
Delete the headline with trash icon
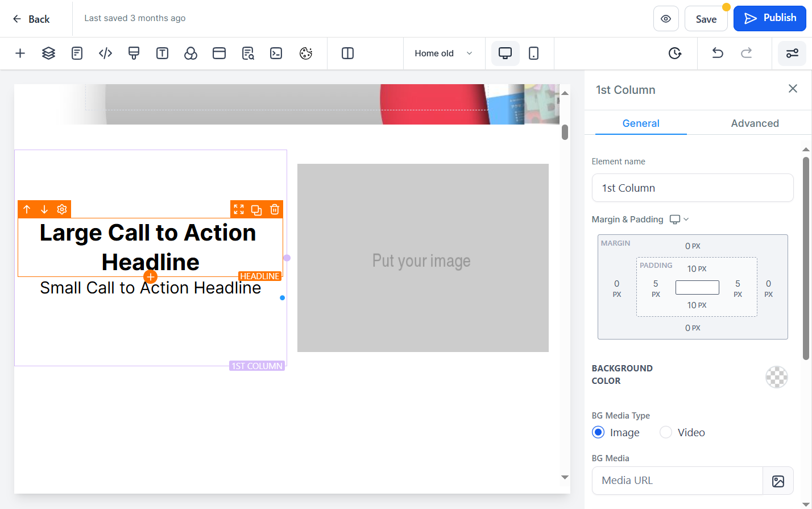coord(275,209)
